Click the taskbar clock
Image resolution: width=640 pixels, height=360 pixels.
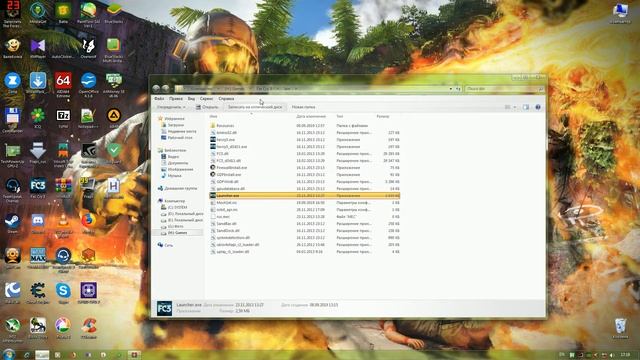[625, 355]
